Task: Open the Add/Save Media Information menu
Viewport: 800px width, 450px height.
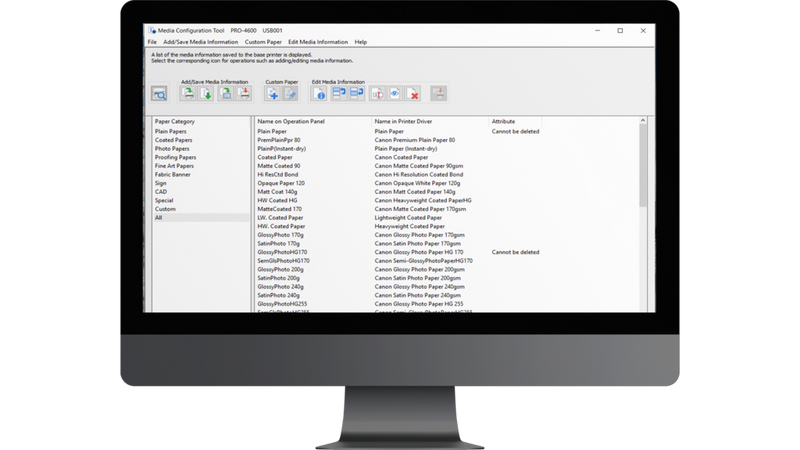Action: (201, 42)
